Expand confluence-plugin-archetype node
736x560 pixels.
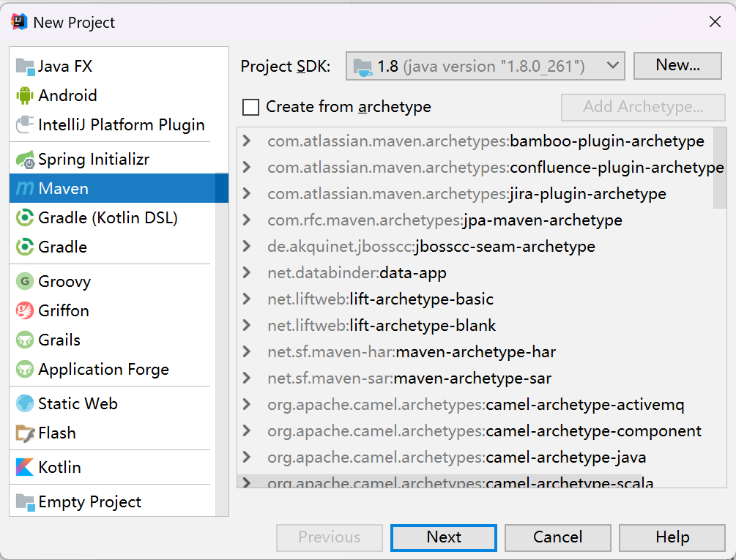click(246, 167)
